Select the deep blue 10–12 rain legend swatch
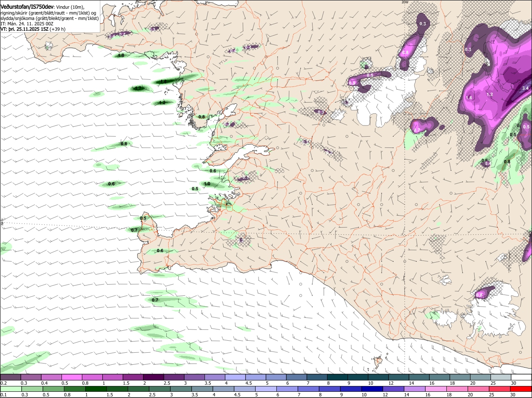This screenshot has width=532, height=398. point(372,388)
